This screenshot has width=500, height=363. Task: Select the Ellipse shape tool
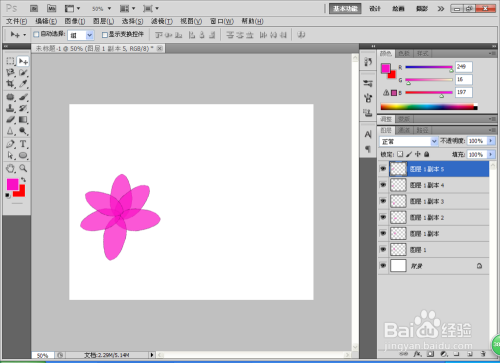(x=23, y=155)
